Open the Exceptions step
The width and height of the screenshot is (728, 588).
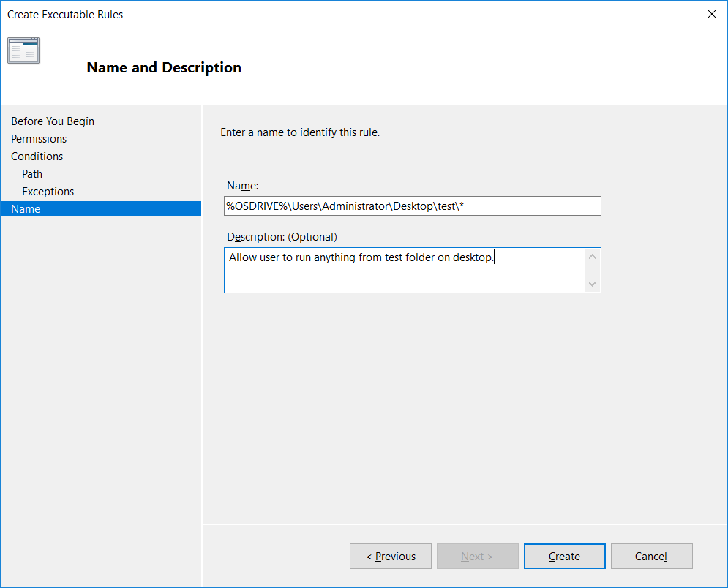point(48,192)
